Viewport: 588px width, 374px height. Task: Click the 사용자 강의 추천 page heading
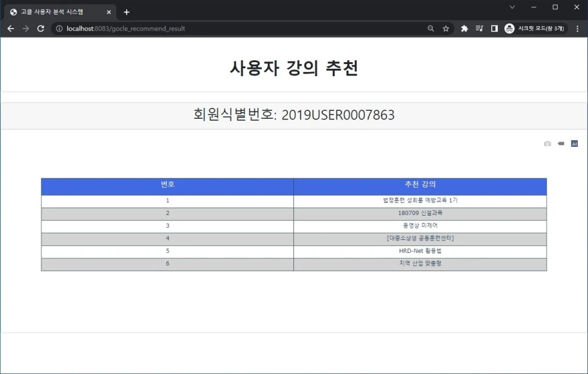click(x=294, y=68)
